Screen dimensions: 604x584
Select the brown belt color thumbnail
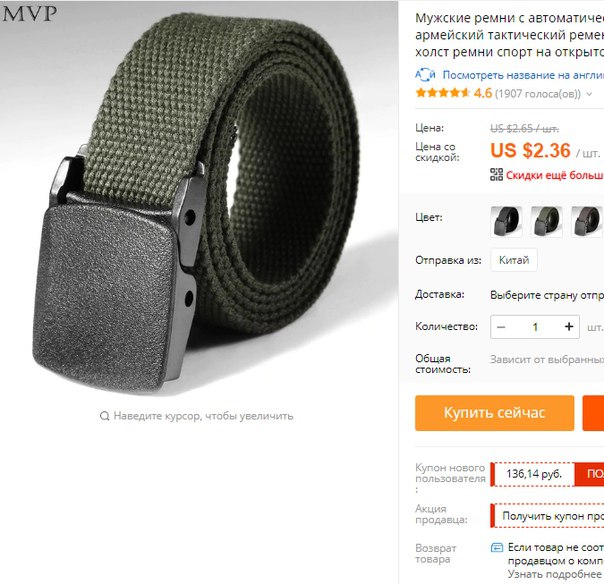587,222
